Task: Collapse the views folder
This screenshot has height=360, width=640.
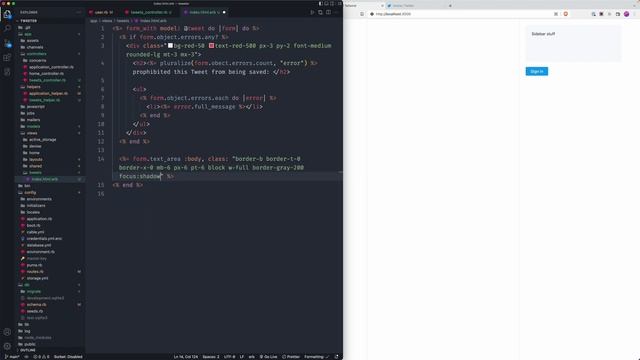Action: (x=32, y=133)
